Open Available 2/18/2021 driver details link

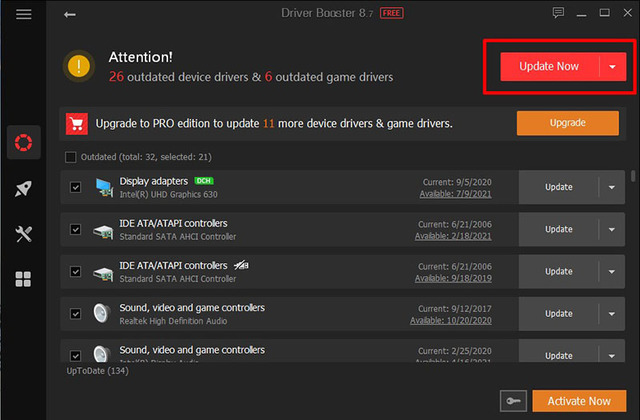(453, 236)
